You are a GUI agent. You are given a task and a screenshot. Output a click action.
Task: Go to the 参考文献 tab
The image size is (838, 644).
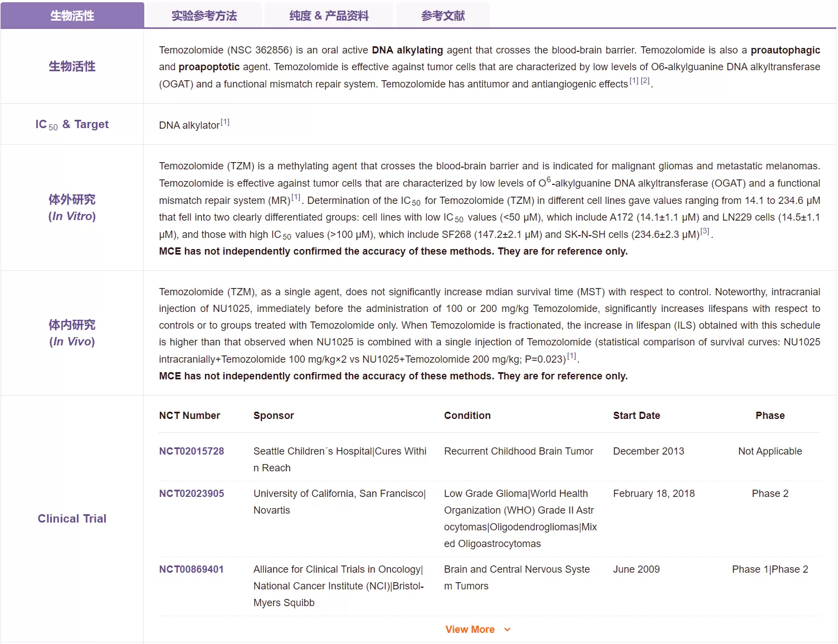[442, 16]
